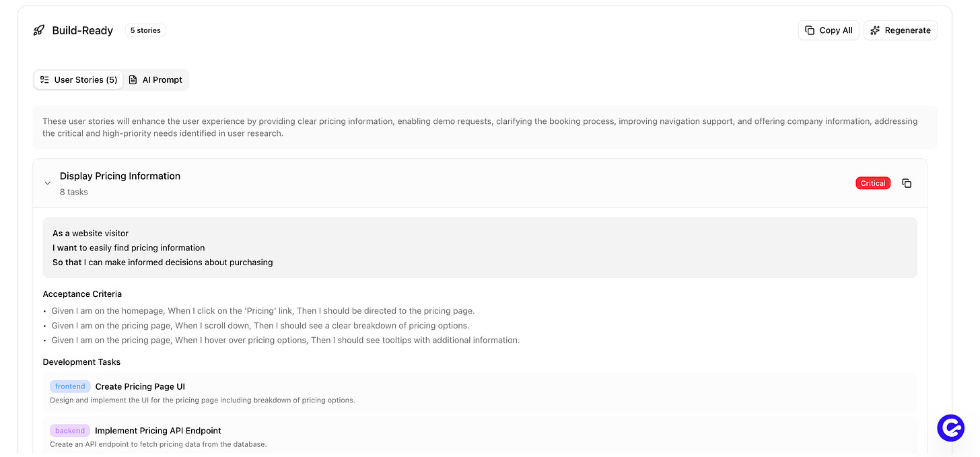This screenshot has height=457, width=980.
Task: Click the copy icon on Copy All
Action: [x=810, y=30]
